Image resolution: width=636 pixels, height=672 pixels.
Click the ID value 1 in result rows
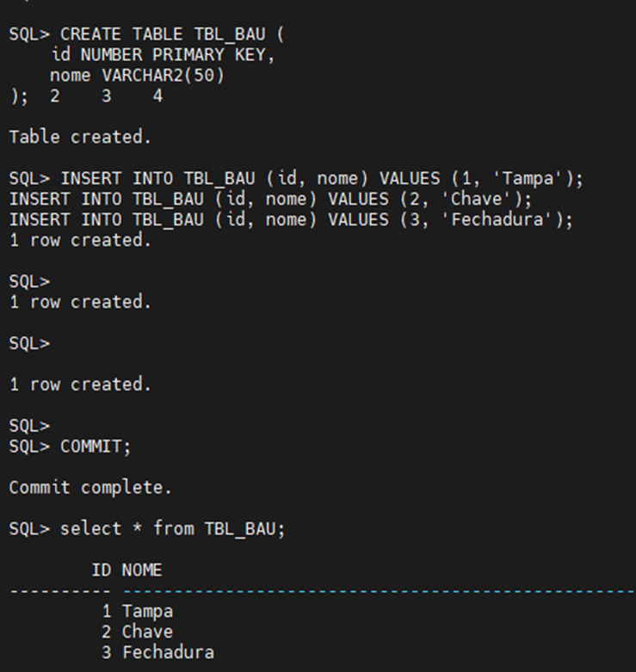(x=107, y=612)
